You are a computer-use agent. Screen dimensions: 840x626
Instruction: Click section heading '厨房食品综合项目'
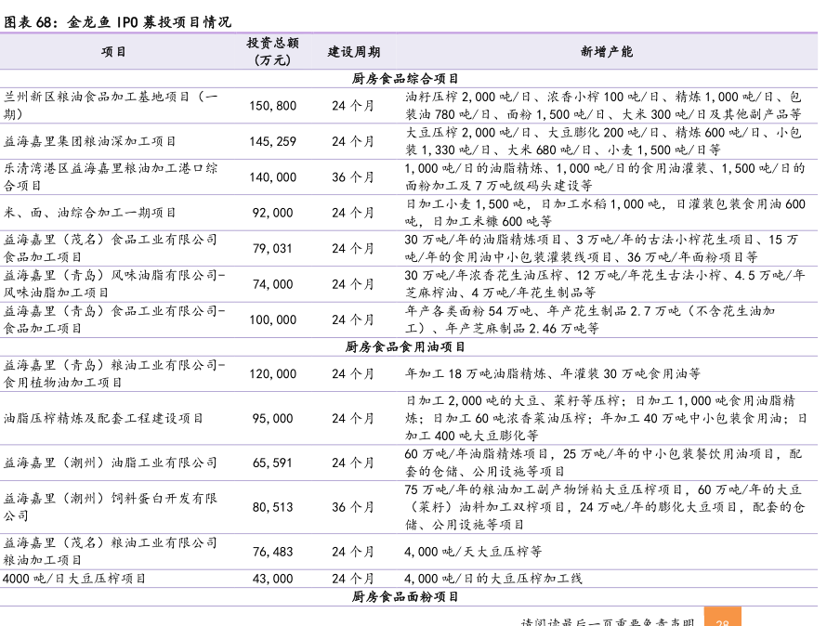[x=405, y=79]
